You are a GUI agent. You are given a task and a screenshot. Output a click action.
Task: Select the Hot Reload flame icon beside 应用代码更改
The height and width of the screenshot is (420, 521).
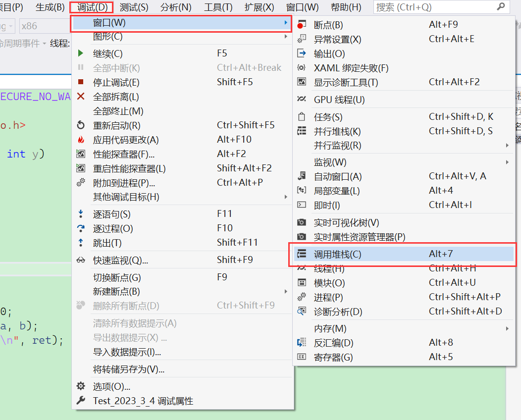pos(82,139)
